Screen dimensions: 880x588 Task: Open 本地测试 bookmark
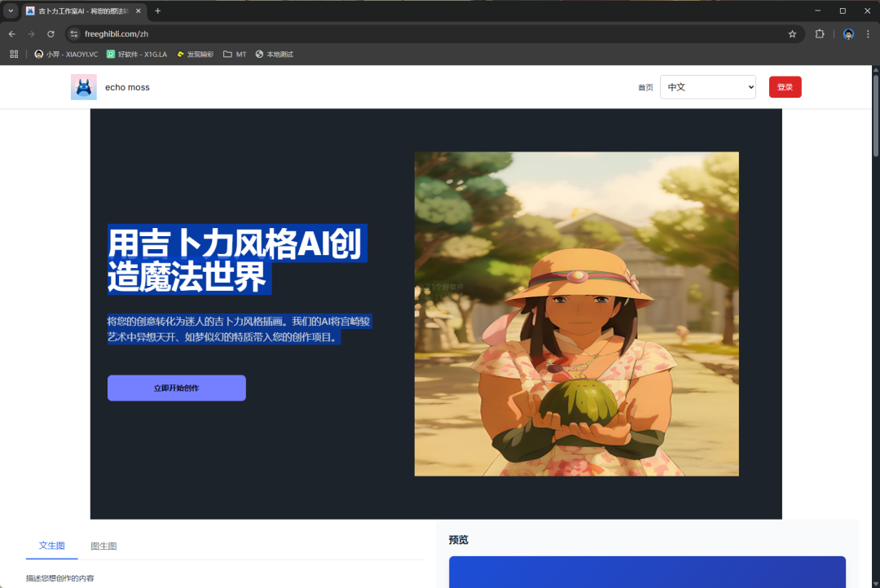[x=274, y=55]
